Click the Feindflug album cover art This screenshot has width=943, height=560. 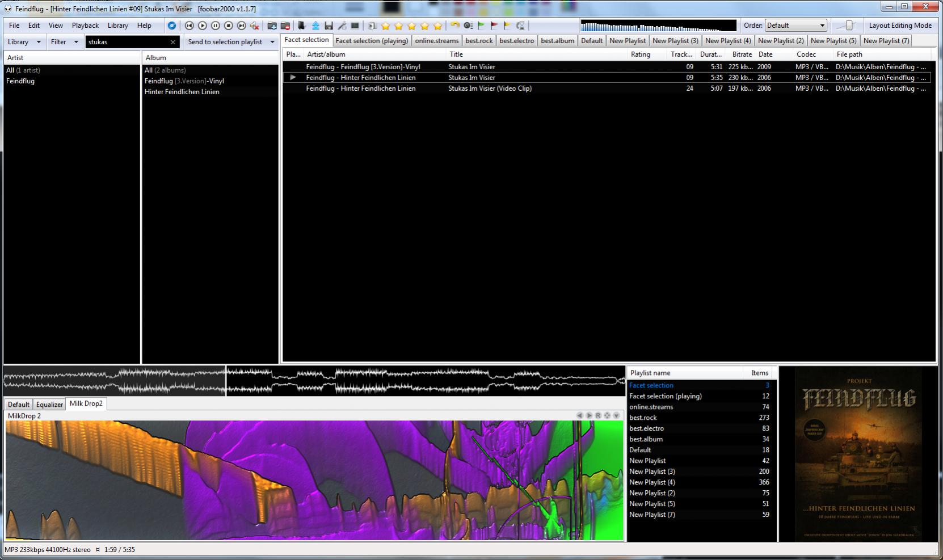coord(858,453)
